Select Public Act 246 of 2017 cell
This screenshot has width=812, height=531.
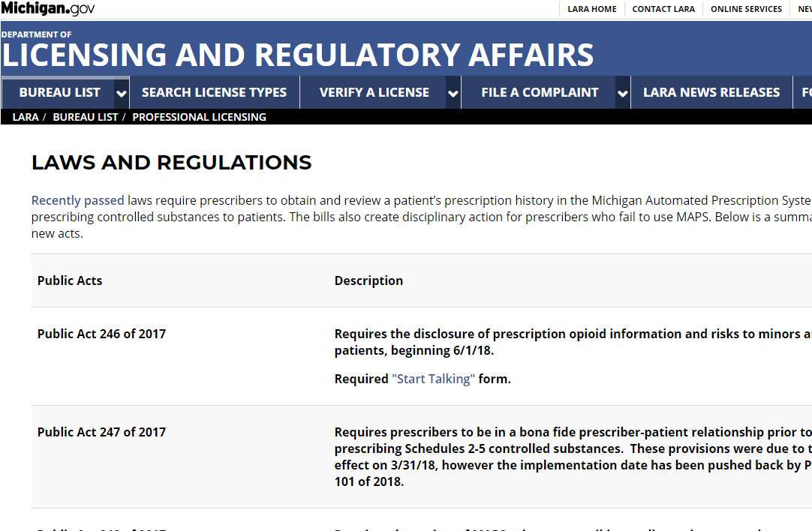click(101, 334)
